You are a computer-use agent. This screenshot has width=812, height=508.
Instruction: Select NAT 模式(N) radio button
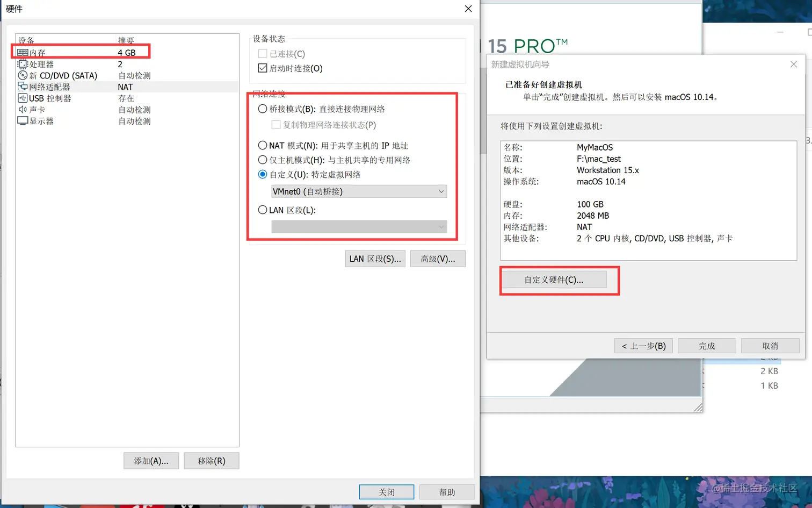coord(263,145)
